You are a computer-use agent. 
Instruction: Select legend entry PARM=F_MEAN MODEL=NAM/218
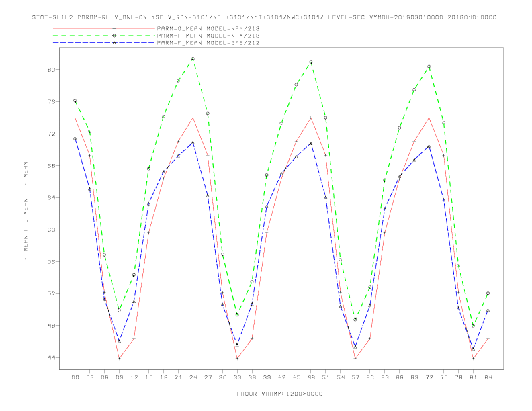coord(208,36)
